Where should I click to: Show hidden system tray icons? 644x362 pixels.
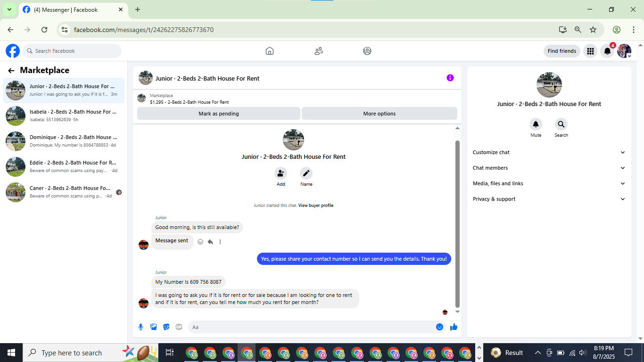[x=537, y=353]
